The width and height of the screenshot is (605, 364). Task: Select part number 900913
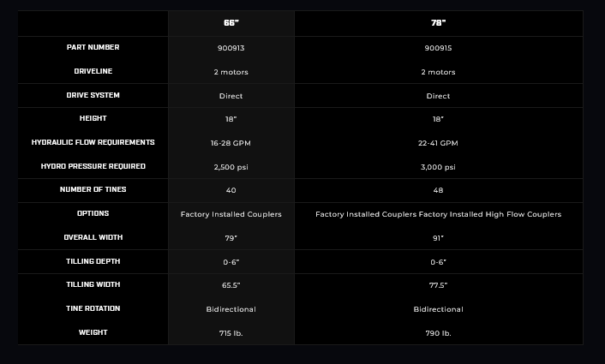coord(231,48)
